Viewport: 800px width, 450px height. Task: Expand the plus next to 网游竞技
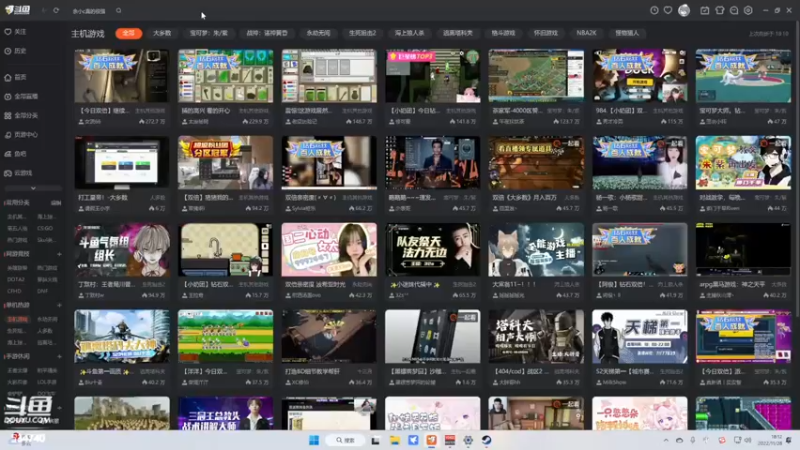coord(59,254)
